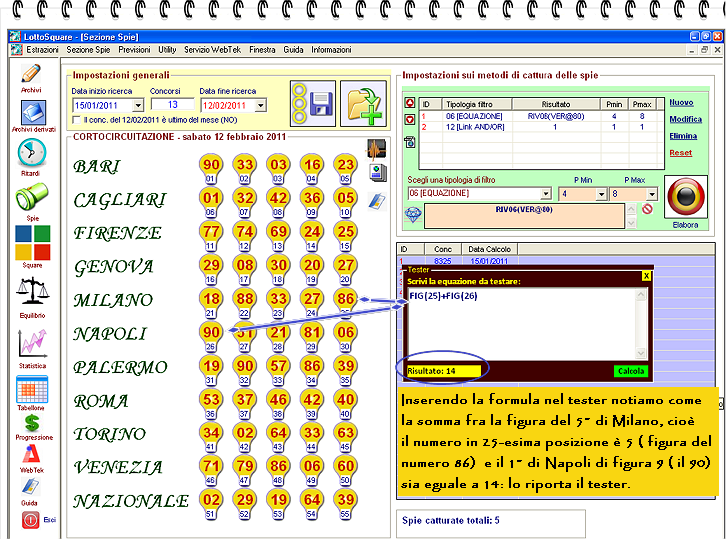
Task: Click the diamond icon beside equation field
Action: (413, 214)
